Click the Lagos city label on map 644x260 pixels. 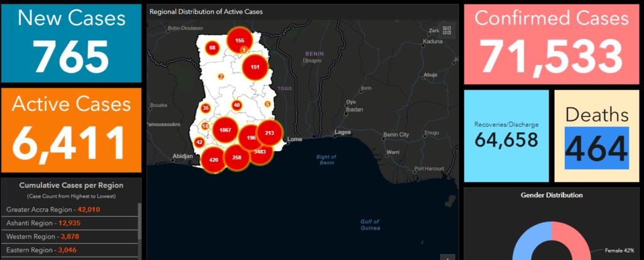pos(343,132)
